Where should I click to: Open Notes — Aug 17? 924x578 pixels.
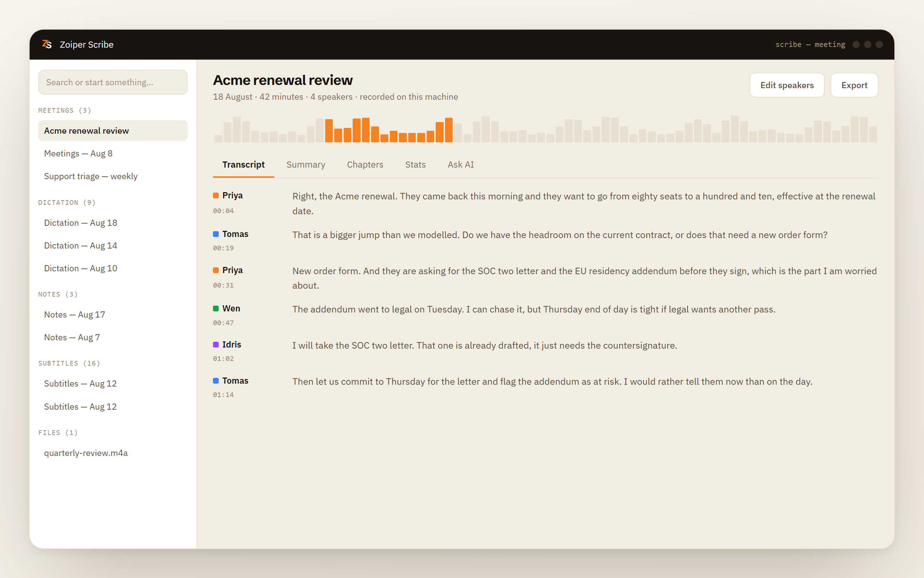tap(113, 315)
